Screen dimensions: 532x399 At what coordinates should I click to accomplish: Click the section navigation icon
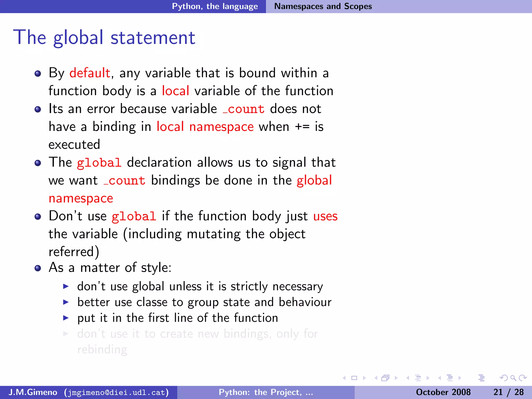[x=450, y=378]
